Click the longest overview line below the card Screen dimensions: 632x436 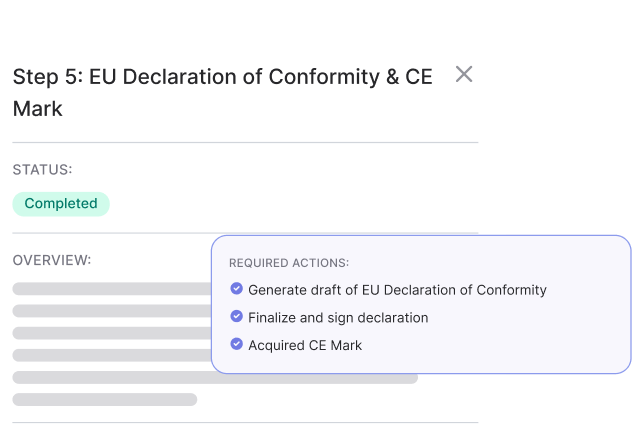(x=215, y=378)
